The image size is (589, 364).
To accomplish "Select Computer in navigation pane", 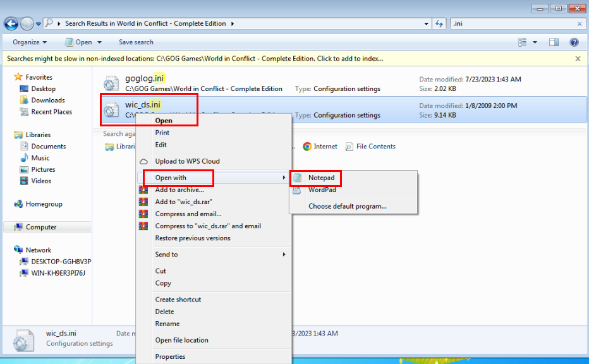I will (x=40, y=227).
